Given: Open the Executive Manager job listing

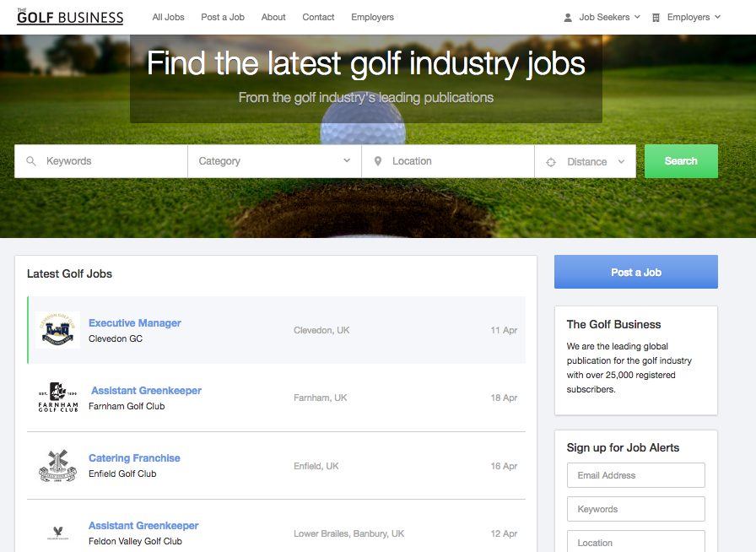Looking at the screenshot, I should coord(134,322).
